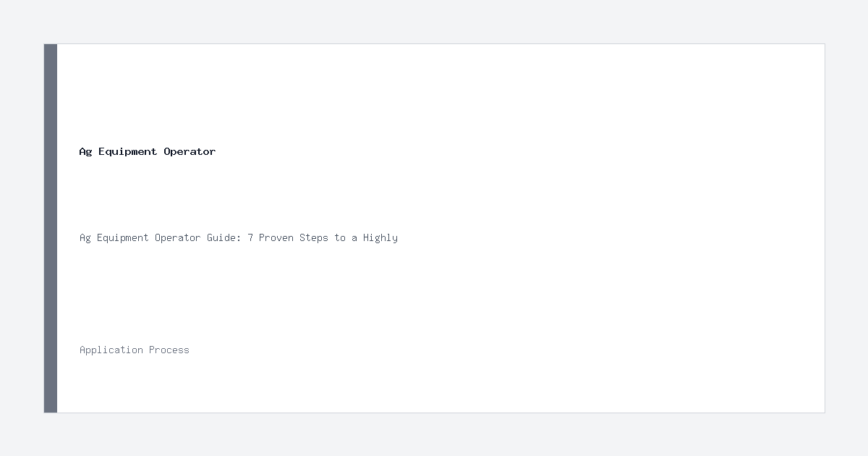Click the word "Operator" in the subtitle line
This screenshot has height=456, width=868.
point(178,238)
